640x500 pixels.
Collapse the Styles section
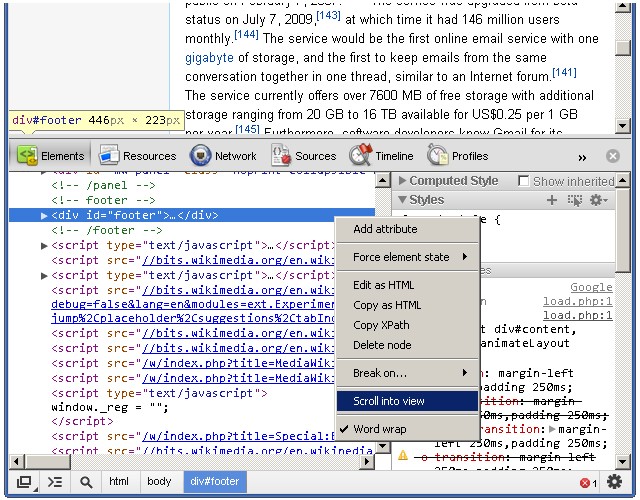pos(403,200)
